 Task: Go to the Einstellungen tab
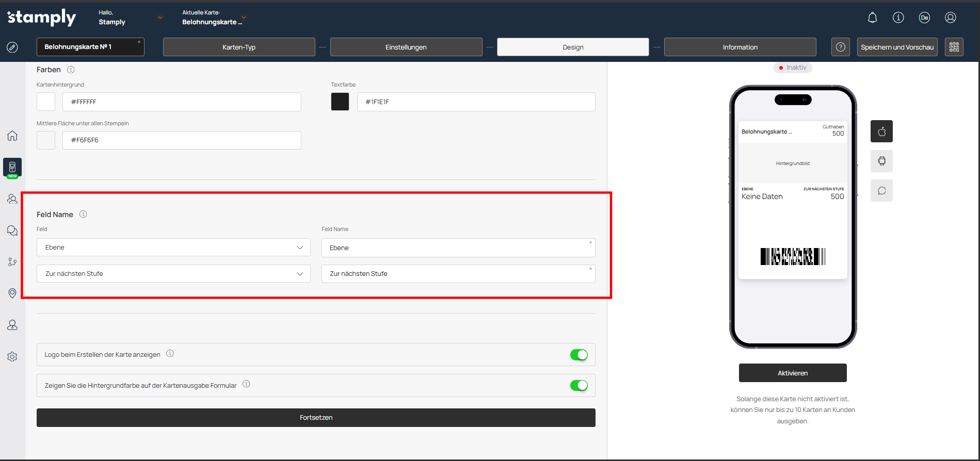(406, 47)
